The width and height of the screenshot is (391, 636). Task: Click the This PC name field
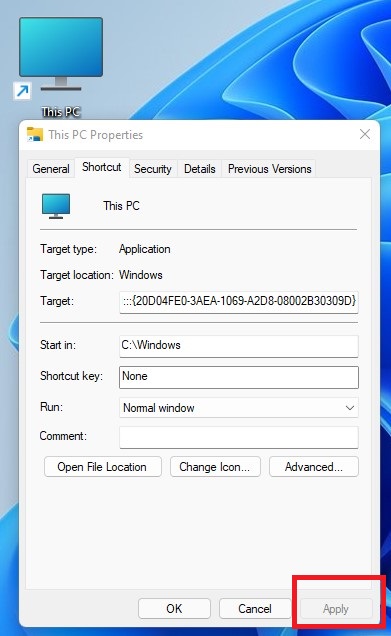point(121,206)
